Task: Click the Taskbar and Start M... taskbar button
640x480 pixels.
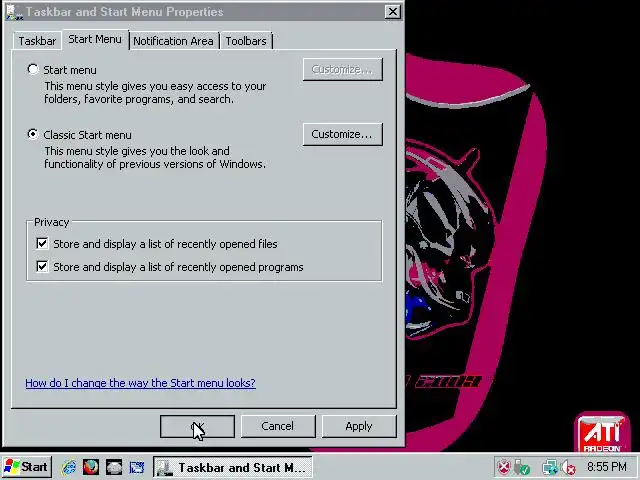Action: [x=233, y=467]
